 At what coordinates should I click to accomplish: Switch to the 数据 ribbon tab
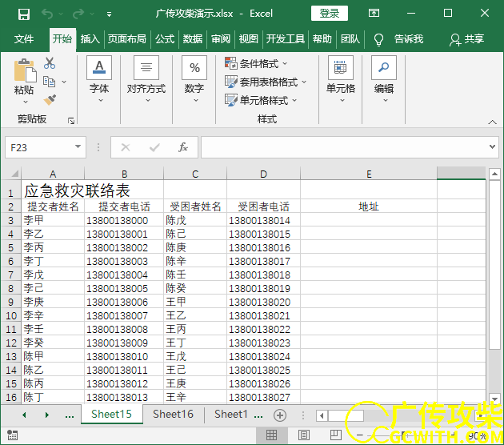tap(193, 39)
